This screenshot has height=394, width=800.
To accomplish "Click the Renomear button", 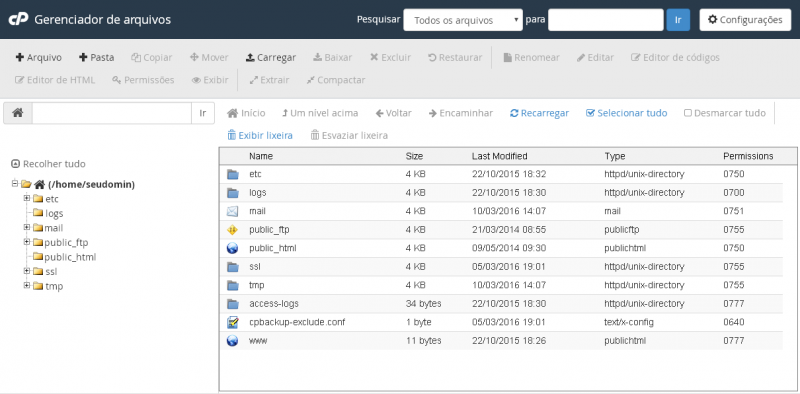I will point(531,58).
